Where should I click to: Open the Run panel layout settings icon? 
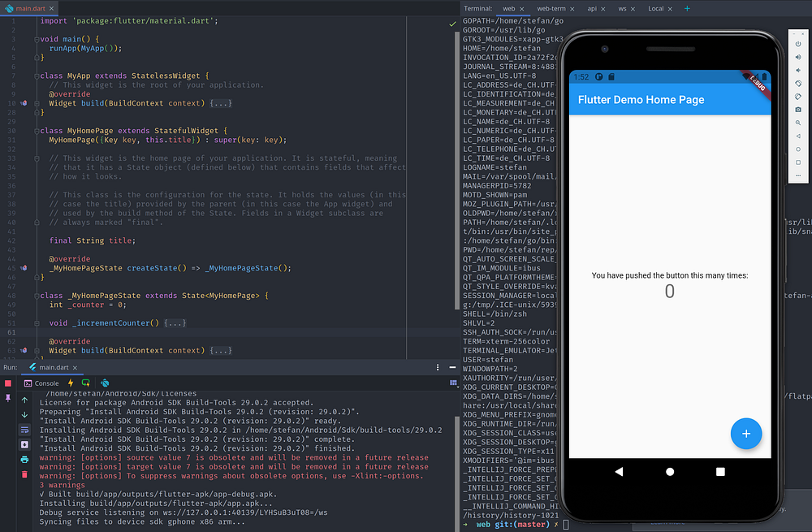[453, 383]
